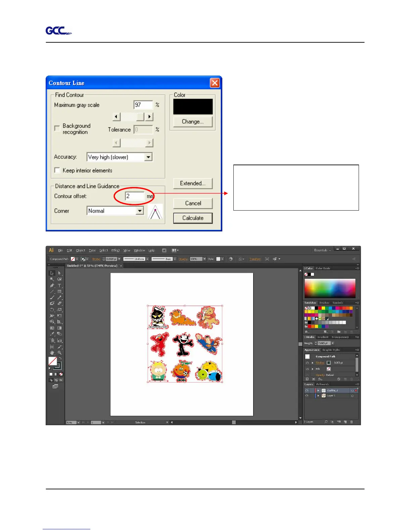Viewport: 411px width, 532px height.
Task: Pick the Hand tool
Action: 52,353
